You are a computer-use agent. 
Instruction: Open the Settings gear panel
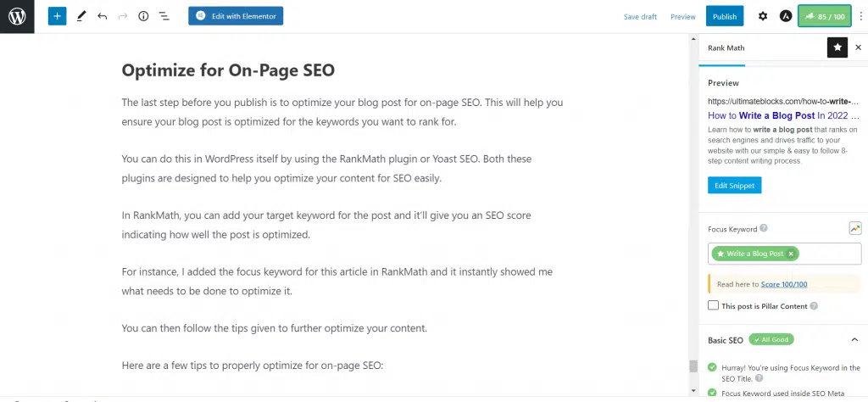pos(763,17)
